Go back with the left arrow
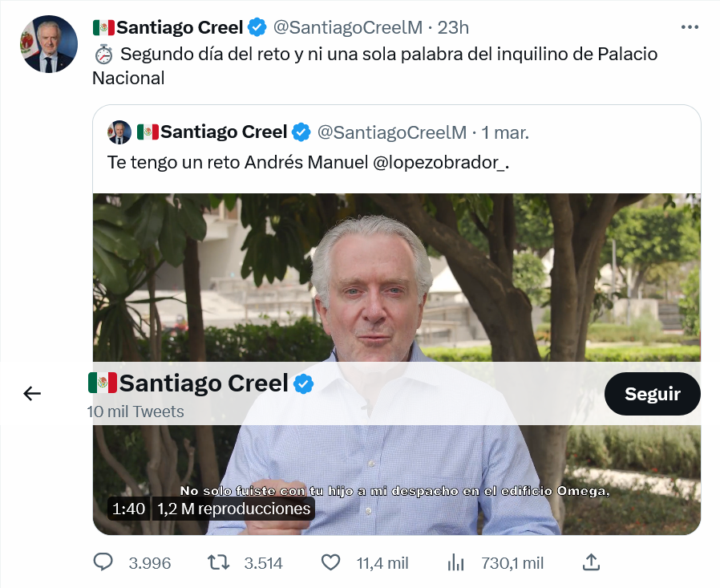 pyautogui.click(x=32, y=393)
